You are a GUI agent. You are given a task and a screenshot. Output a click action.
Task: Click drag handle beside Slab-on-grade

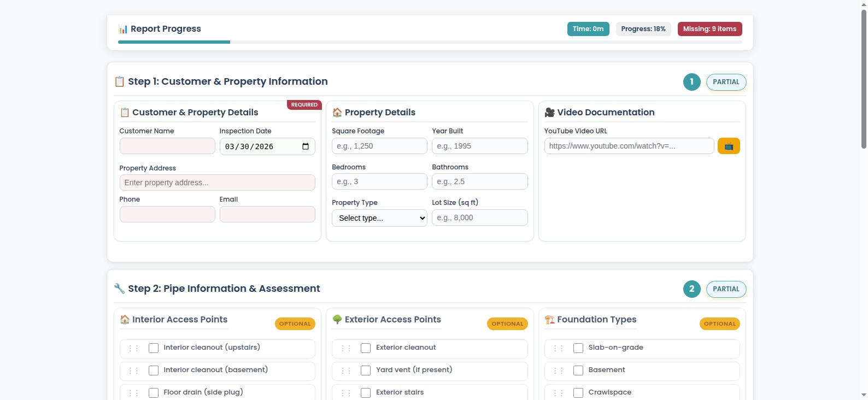(x=558, y=349)
